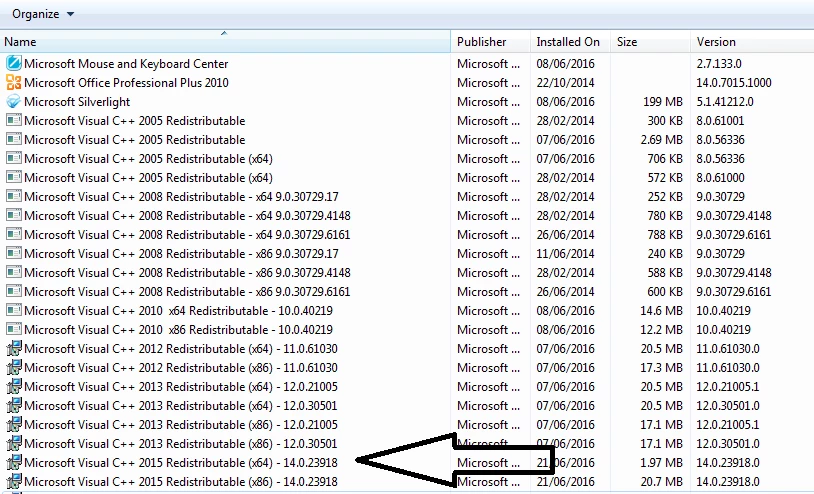Select 'Microsoft Office Professional Plus 2010' entry name

point(126,83)
